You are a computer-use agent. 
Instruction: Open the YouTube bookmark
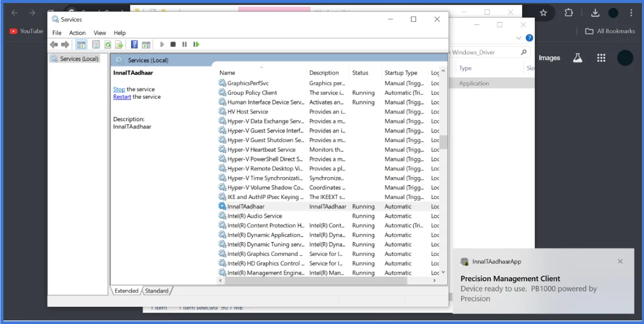point(26,31)
